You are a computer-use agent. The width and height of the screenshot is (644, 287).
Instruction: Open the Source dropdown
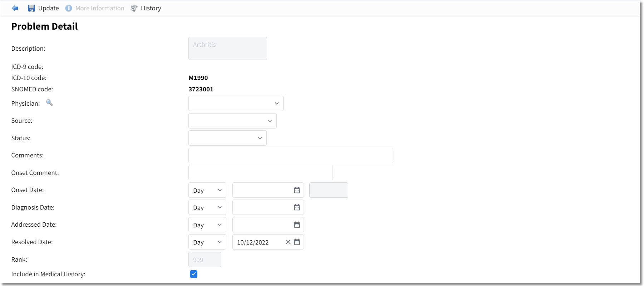232,121
